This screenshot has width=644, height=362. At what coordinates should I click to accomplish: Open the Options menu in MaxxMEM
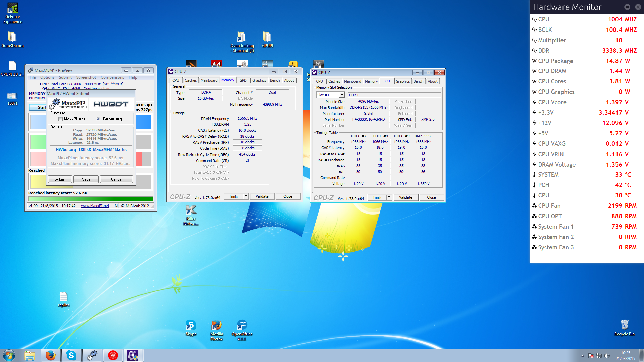pyautogui.click(x=47, y=77)
